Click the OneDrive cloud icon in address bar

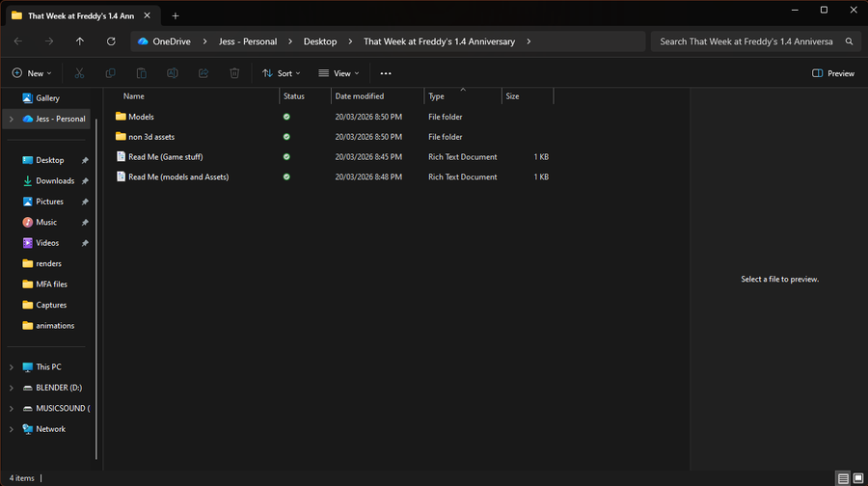pyautogui.click(x=143, y=41)
